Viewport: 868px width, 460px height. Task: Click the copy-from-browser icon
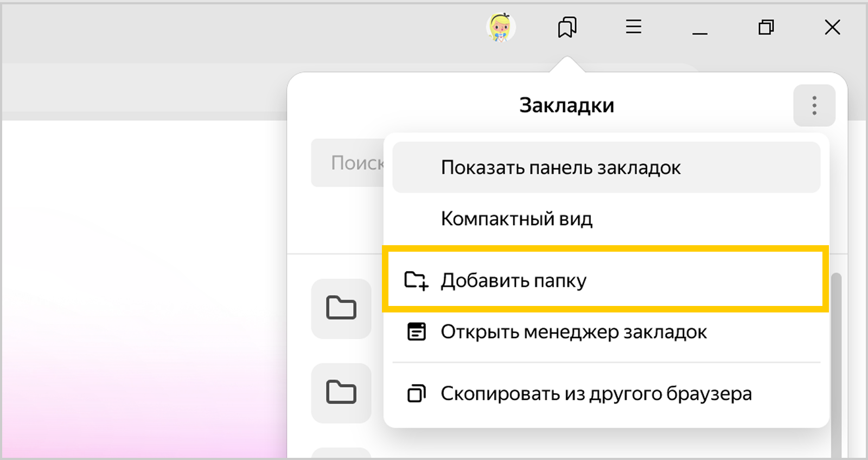coord(416,393)
